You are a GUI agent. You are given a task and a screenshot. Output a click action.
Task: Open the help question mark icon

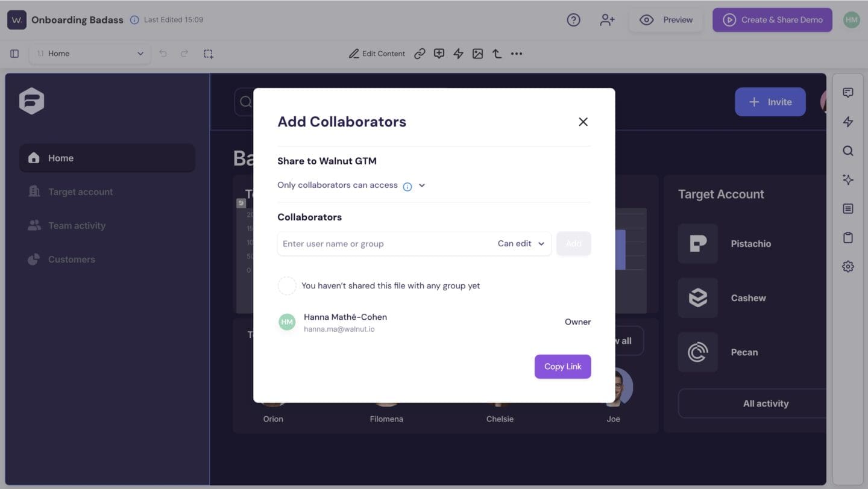click(573, 20)
